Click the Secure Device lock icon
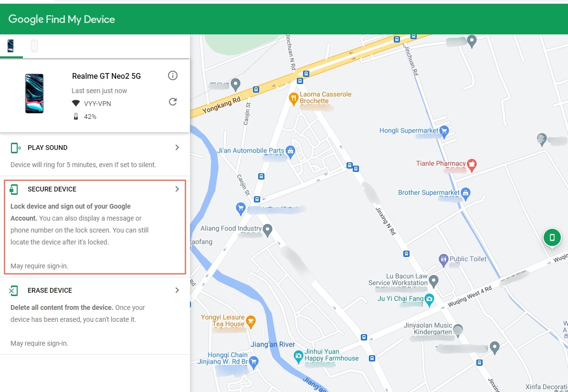This screenshot has width=568, height=392. click(x=14, y=190)
